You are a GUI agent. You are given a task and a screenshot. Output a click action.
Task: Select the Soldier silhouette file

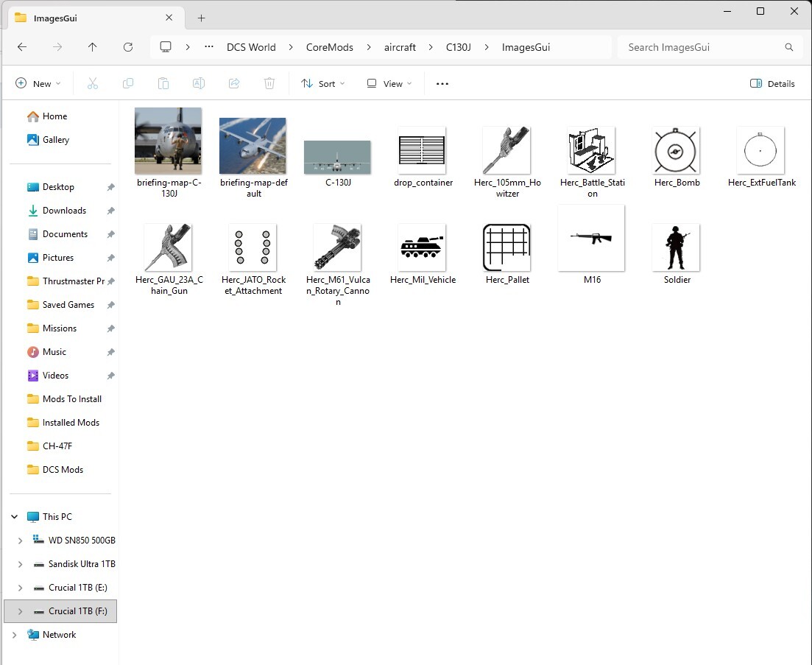[x=677, y=254]
